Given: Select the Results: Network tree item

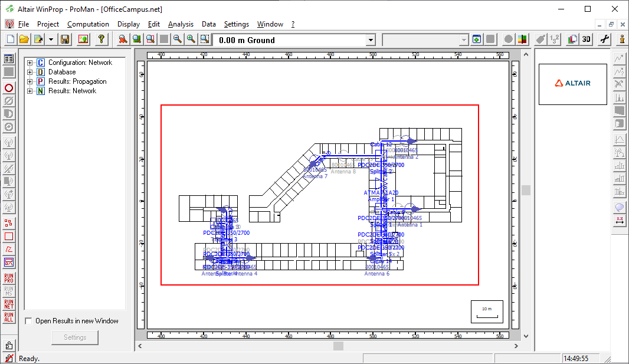Looking at the screenshot, I should 72,91.
